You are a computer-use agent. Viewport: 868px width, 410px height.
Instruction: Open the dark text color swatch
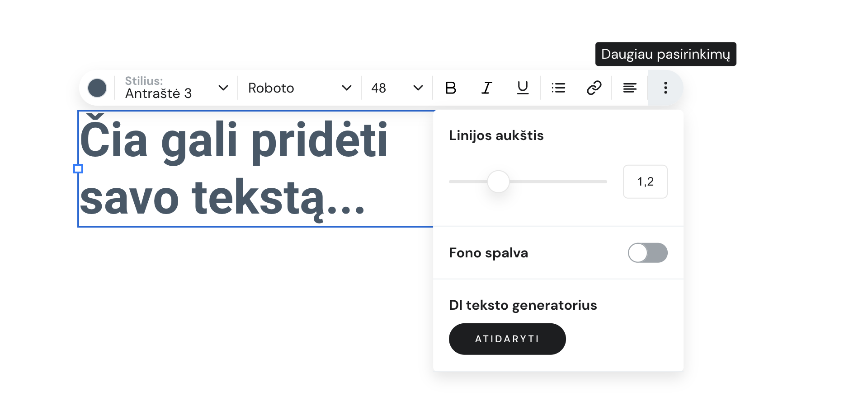pos(97,88)
